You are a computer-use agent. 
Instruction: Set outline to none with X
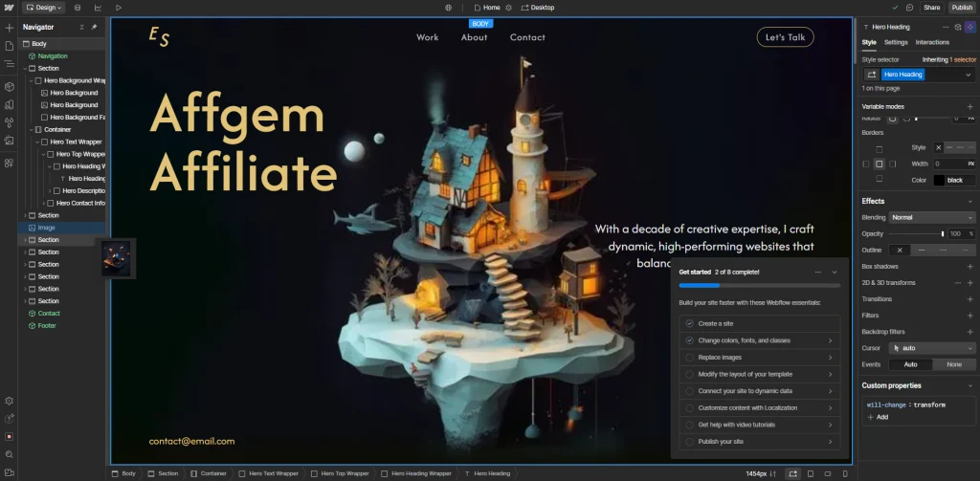tap(900, 250)
